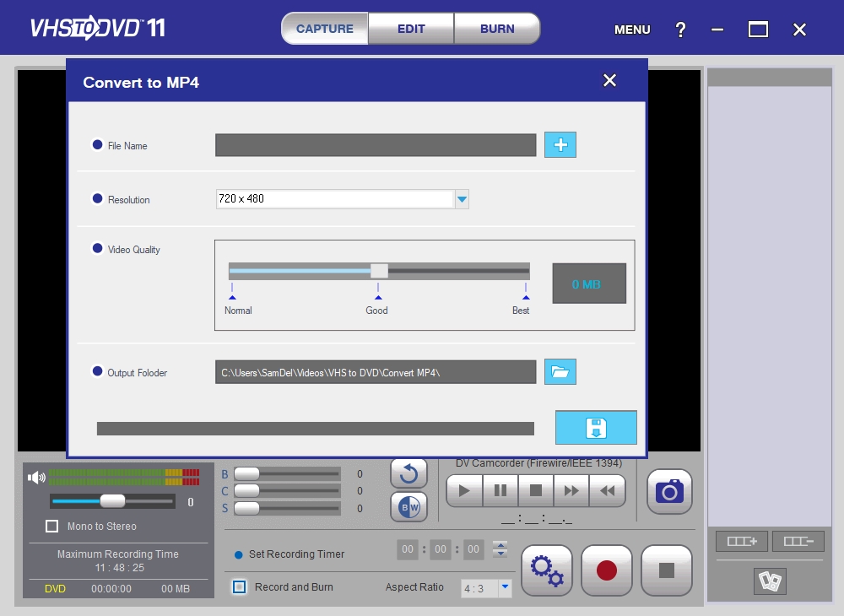Switch to the BURN tab
The image size is (844, 616).
coord(497,29)
